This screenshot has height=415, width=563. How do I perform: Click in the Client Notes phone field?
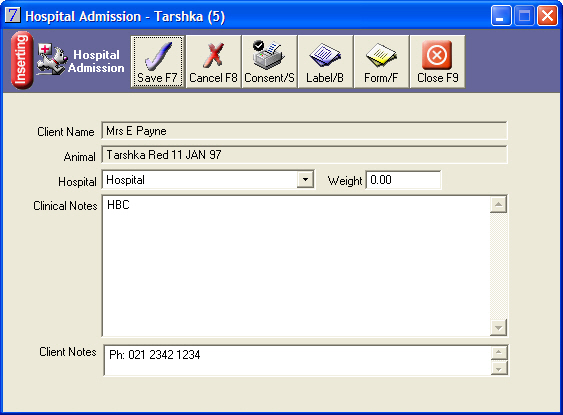297,360
